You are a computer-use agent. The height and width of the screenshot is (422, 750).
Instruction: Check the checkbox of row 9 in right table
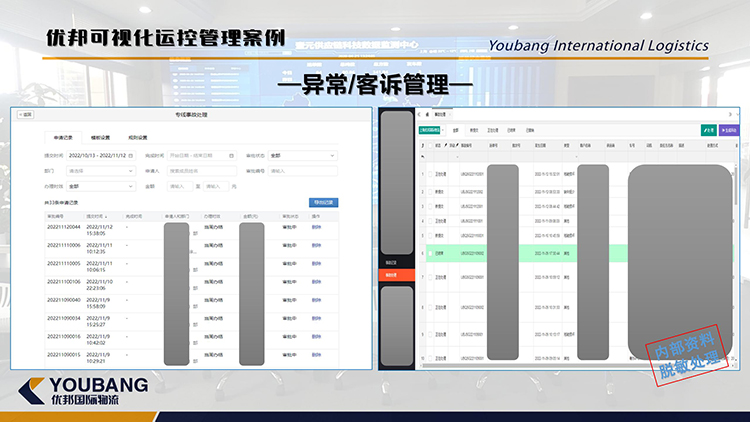click(430, 334)
